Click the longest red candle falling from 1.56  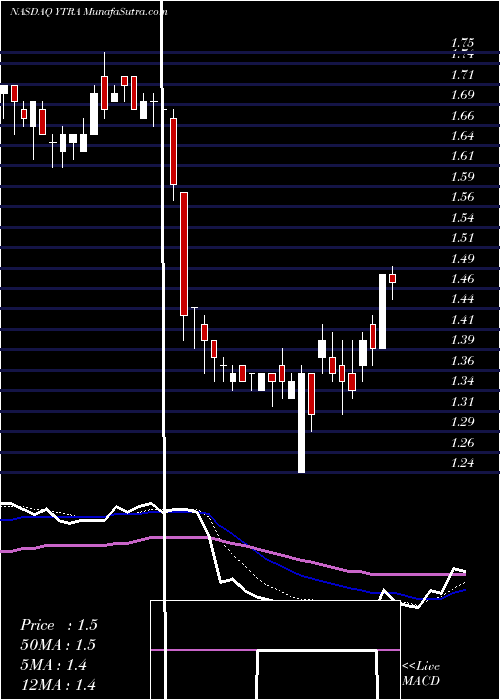tap(184, 254)
